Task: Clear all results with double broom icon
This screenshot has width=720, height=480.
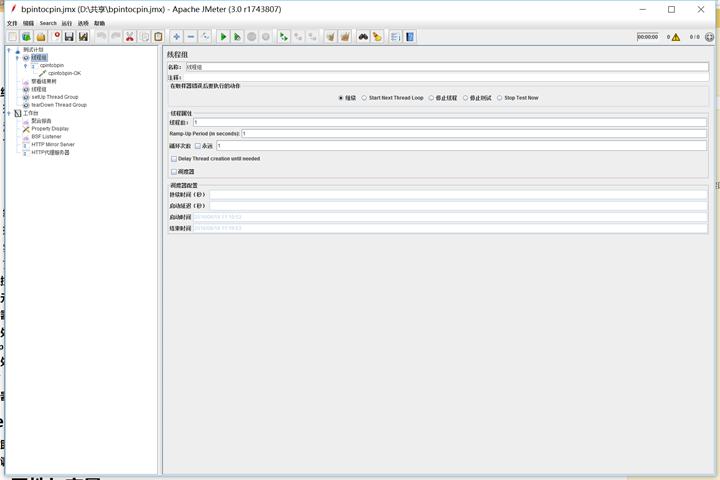Action: tap(345, 37)
